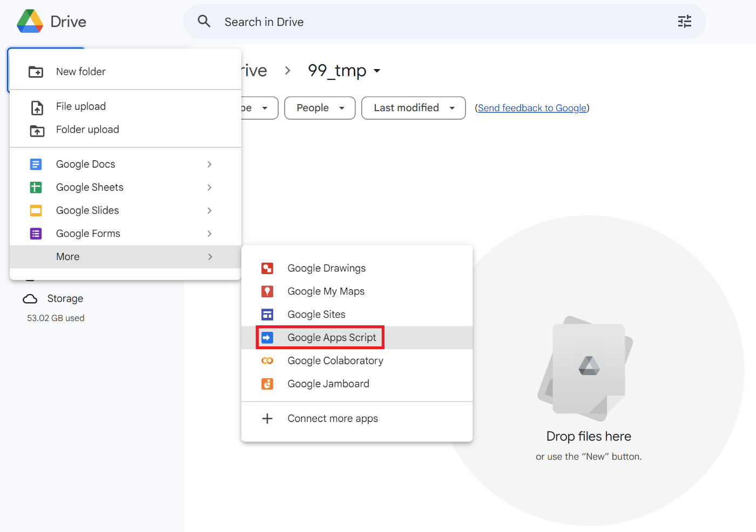
Task: Click the Google Sites icon
Action: click(x=267, y=315)
